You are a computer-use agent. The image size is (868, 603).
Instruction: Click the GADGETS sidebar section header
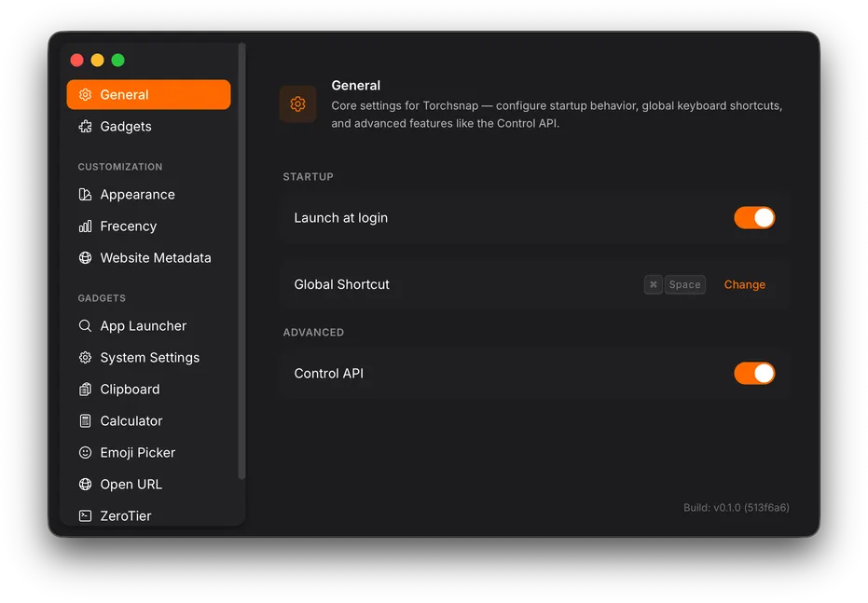pyautogui.click(x=102, y=297)
